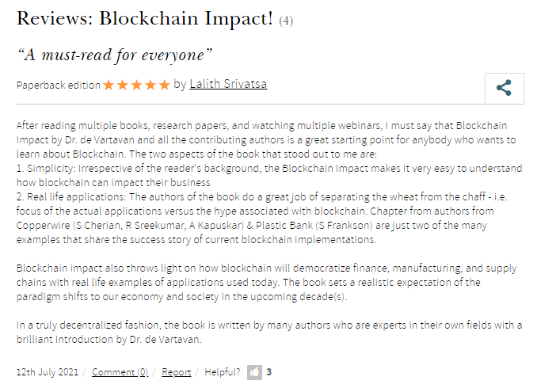The width and height of the screenshot is (537, 392).
Task: Report this review via Report link
Action: click(x=177, y=371)
